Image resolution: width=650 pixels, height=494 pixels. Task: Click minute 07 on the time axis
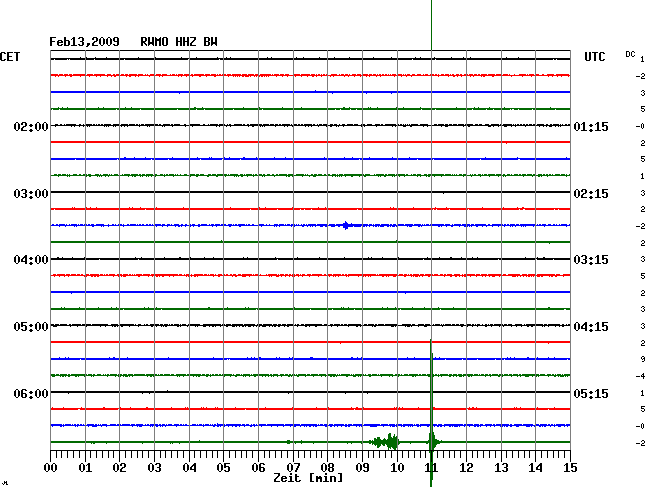(x=293, y=468)
